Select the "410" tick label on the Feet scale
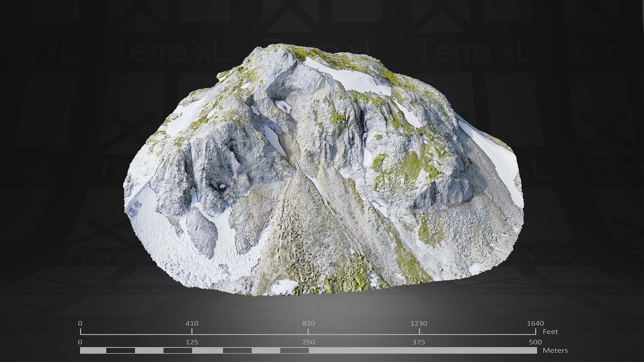The image size is (644, 362). click(192, 324)
